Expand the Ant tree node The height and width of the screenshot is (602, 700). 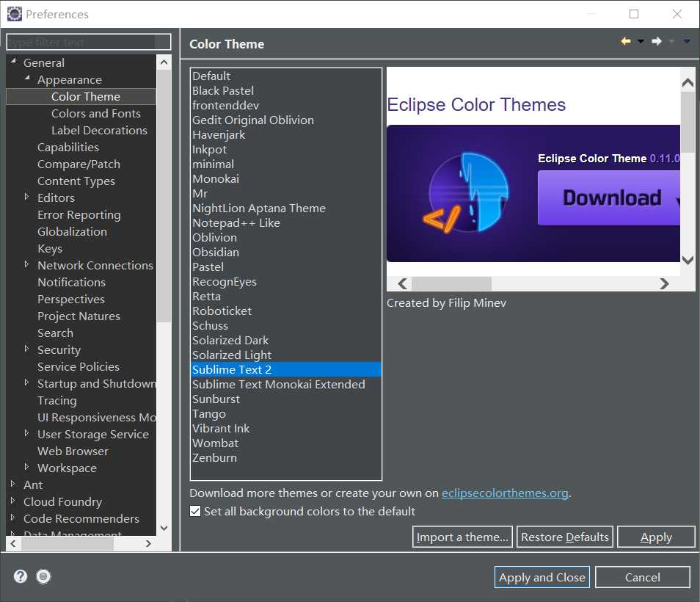coord(12,484)
